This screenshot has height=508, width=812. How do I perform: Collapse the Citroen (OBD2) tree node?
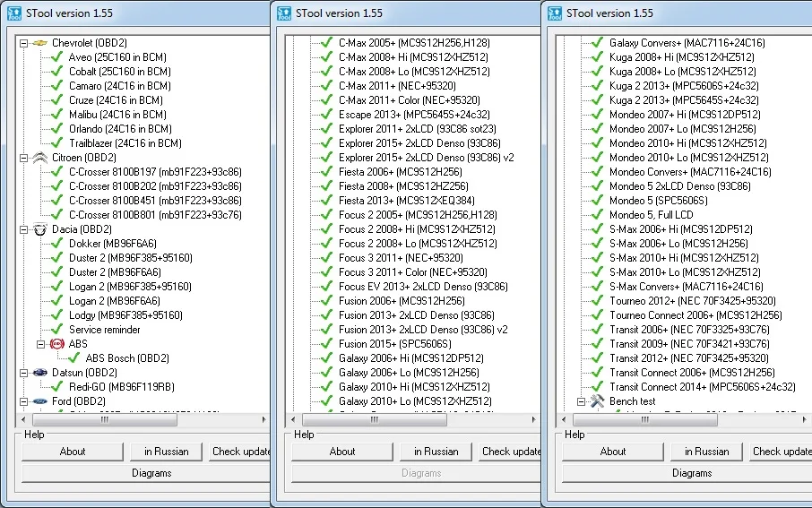click(x=24, y=158)
